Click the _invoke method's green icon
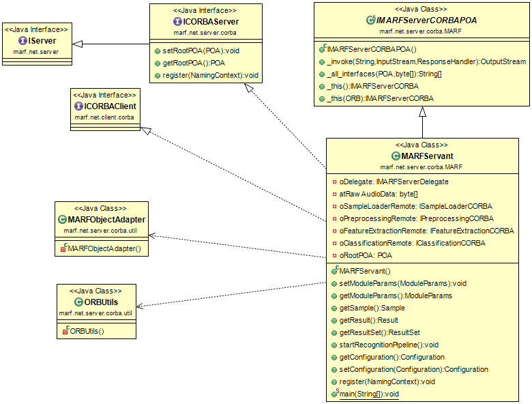The image size is (532, 404). [322, 62]
